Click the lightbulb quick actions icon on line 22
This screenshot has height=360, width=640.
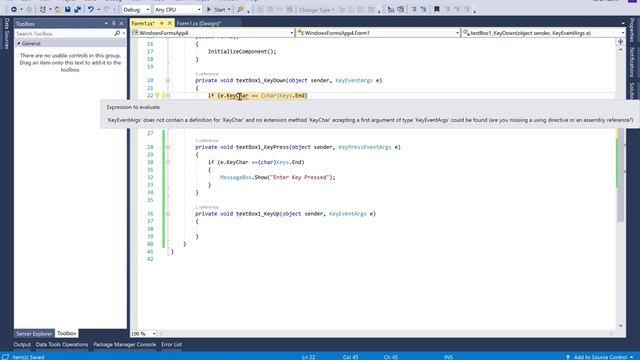(157, 96)
